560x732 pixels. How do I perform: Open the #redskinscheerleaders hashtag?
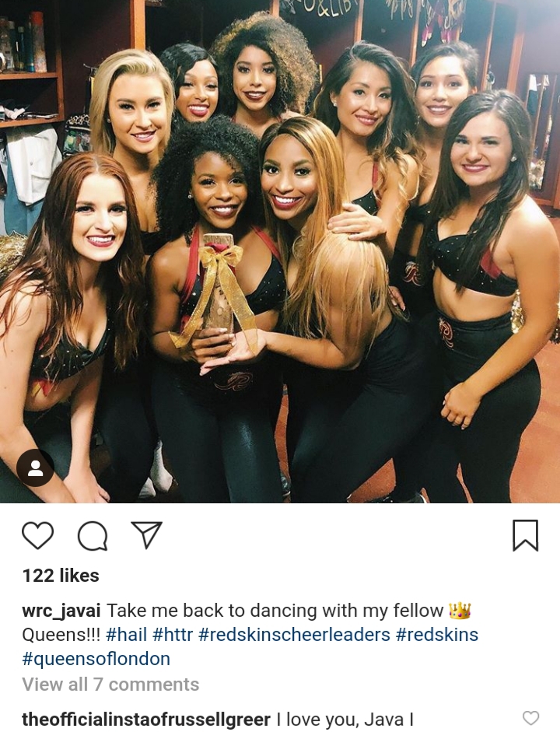(294, 635)
